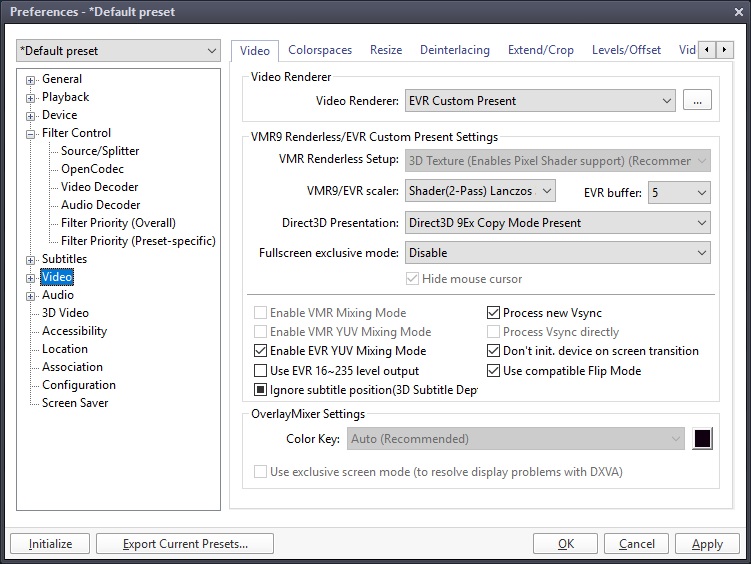Expand the Audio tree node

tap(31, 296)
